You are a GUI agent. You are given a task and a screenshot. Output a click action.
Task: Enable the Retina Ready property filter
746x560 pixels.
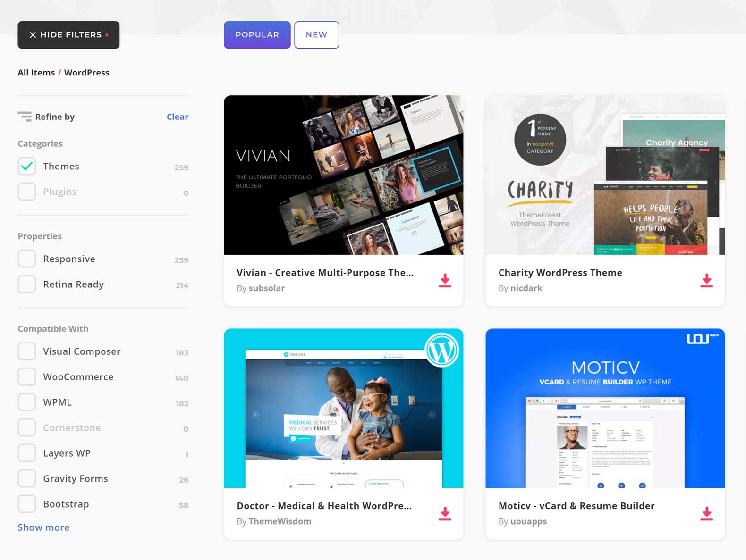pos(27,284)
